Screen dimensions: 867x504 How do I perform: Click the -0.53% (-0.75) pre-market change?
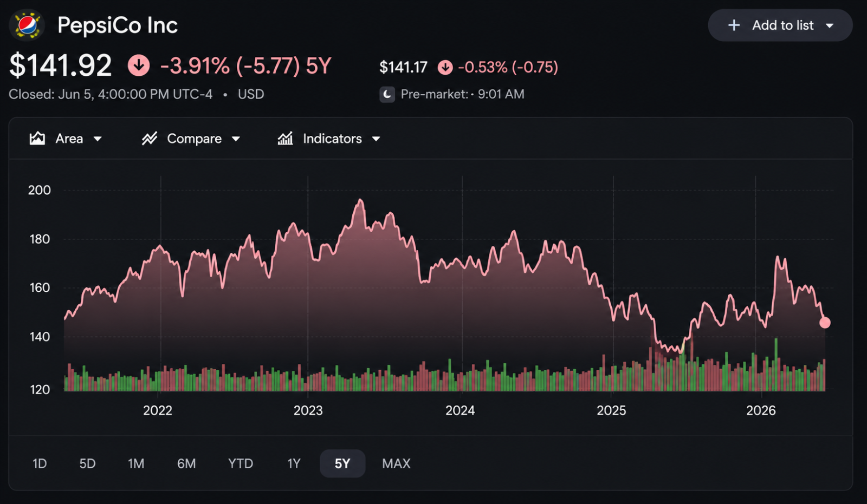click(508, 67)
